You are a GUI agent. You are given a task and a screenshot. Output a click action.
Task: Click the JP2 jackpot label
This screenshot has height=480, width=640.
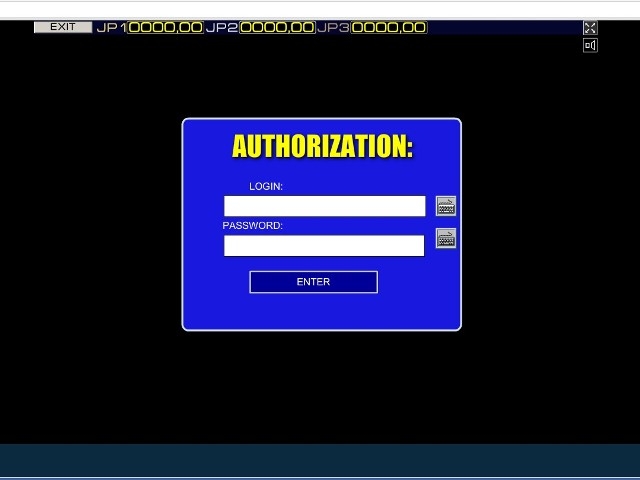[x=221, y=28]
